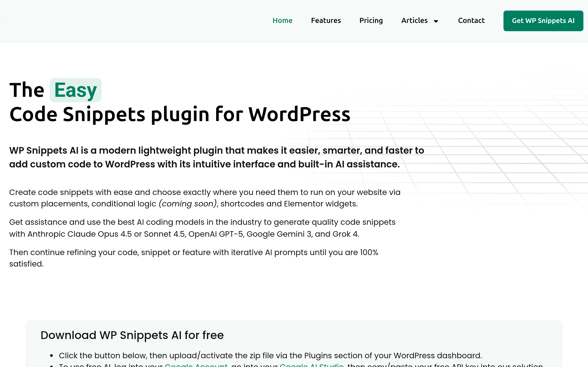Click the first bullet point instruction text
Viewport: 588px width, 367px height.
coord(270,355)
